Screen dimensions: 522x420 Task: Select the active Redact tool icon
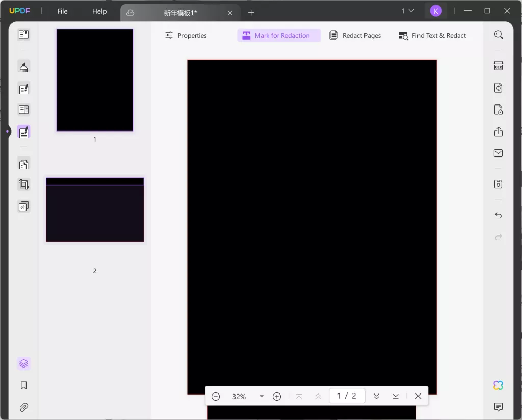pos(23,132)
